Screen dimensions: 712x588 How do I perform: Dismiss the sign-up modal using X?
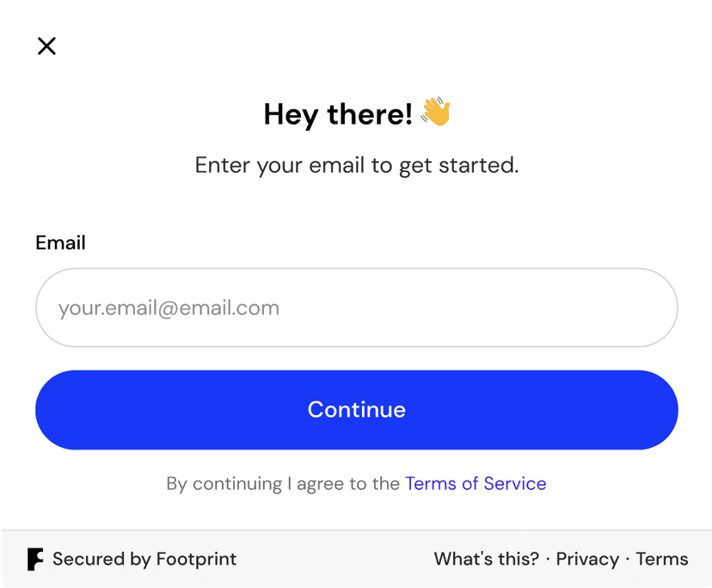[x=46, y=46]
